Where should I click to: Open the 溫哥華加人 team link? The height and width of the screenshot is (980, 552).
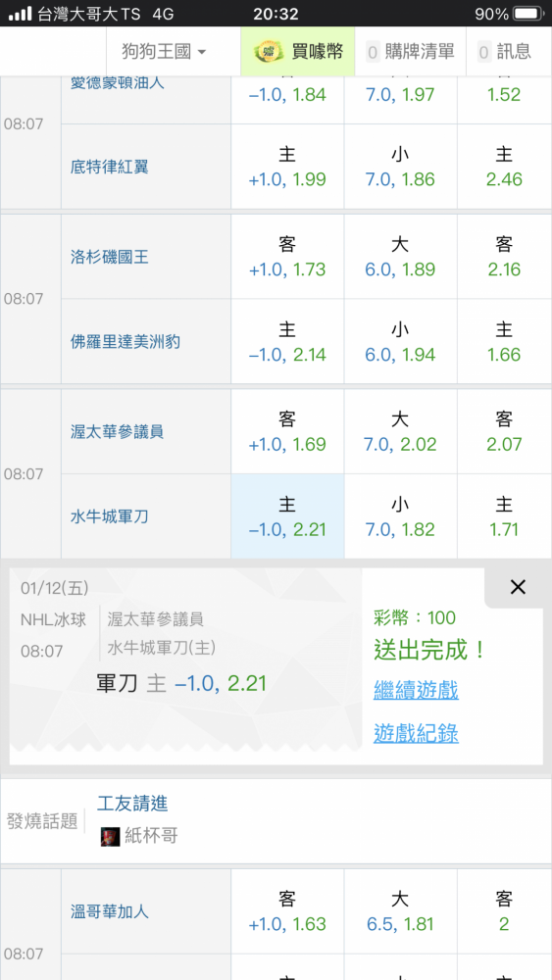[x=110, y=911]
